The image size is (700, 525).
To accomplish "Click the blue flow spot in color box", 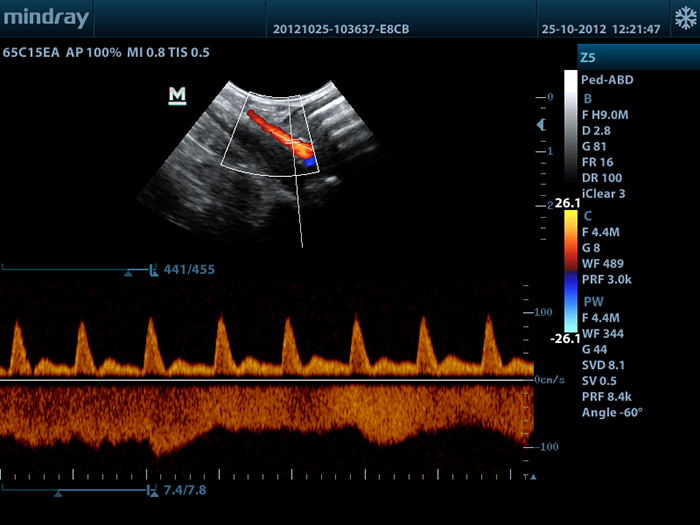I will tap(310, 160).
